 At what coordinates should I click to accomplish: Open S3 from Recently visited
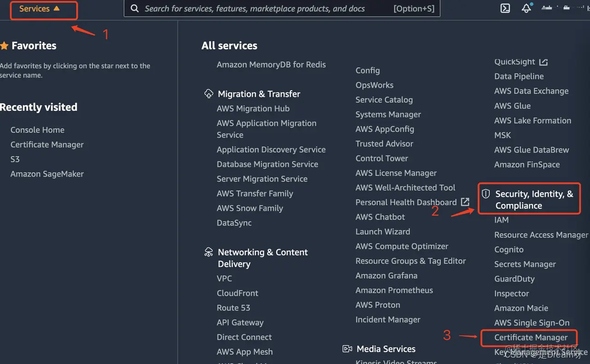point(15,159)
